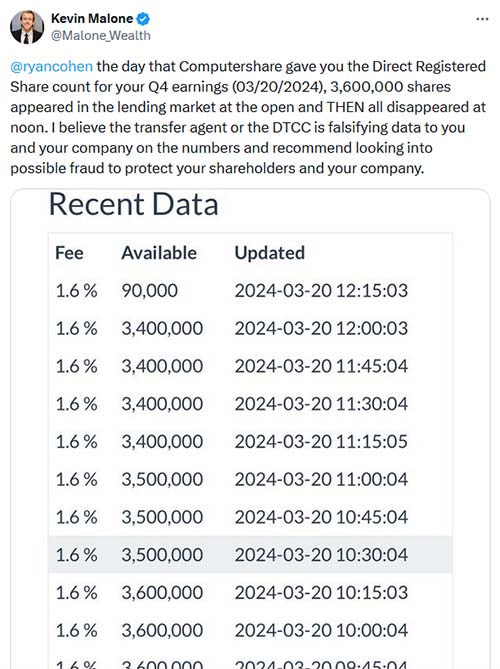Click Kevin Malone's profile avatar
This screenshot has width=500, height=669.
27,27
